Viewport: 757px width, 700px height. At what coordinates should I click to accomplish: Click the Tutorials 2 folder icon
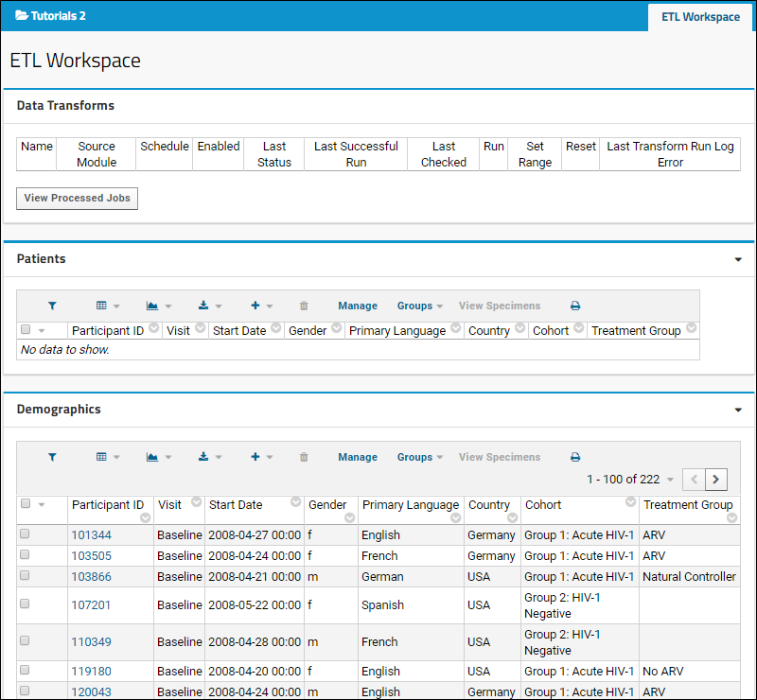pos(21,15)
